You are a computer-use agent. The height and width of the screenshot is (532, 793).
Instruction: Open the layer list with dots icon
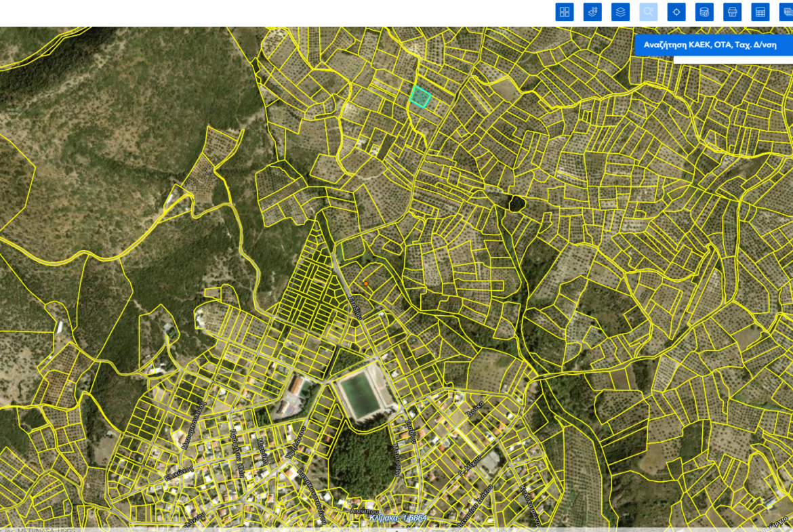click(592, 12)
